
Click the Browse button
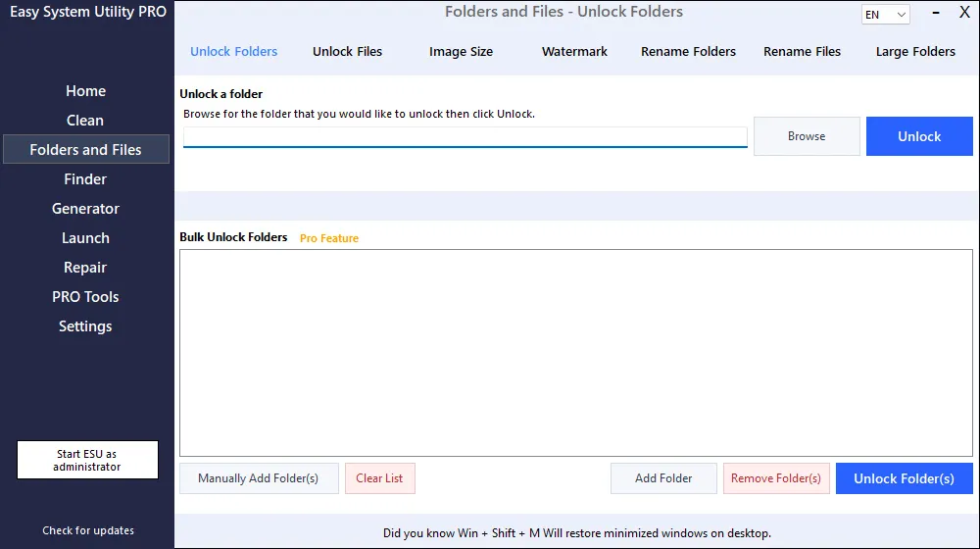pos(807,136)
